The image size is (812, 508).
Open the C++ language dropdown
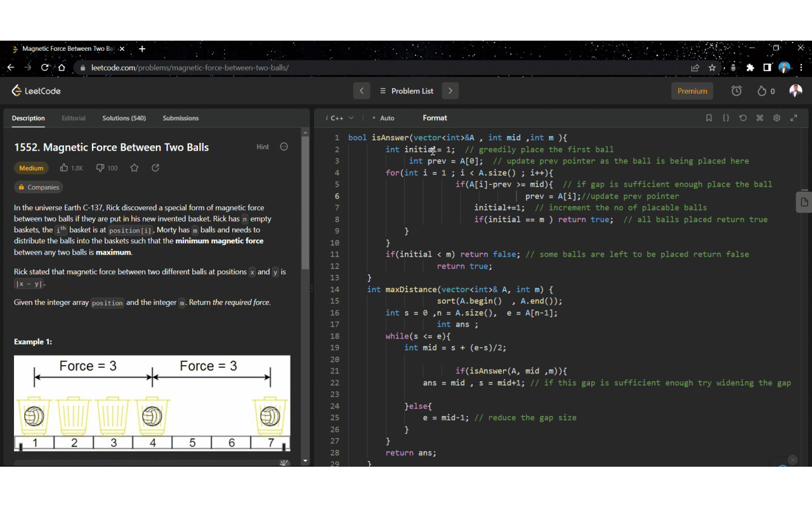click(339, 118)
